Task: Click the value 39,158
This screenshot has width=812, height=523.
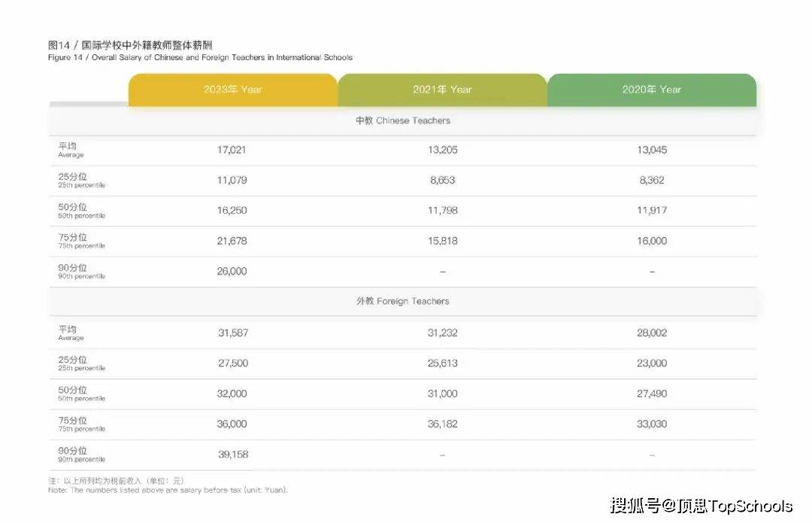Action: (x=232, y=455)
